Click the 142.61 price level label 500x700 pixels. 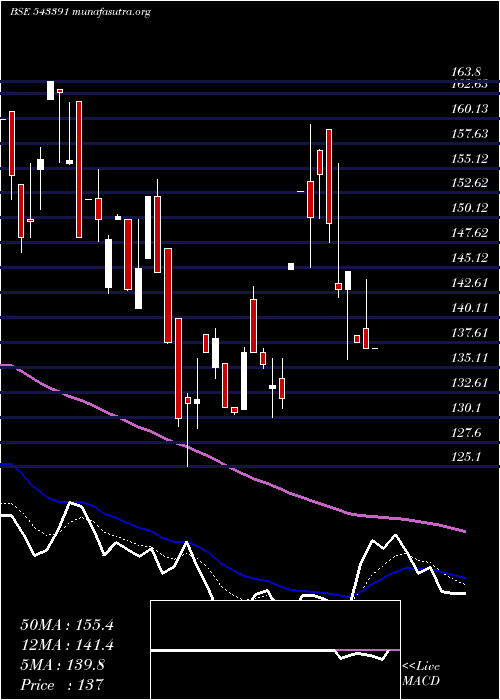coord(470,283)
